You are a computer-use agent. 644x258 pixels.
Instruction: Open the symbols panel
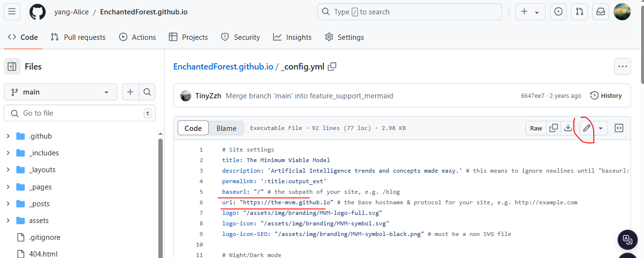click(619, 128)
